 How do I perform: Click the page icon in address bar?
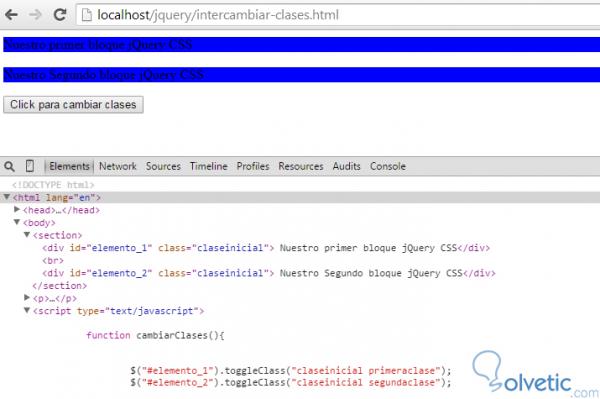(x=87, y=15)
